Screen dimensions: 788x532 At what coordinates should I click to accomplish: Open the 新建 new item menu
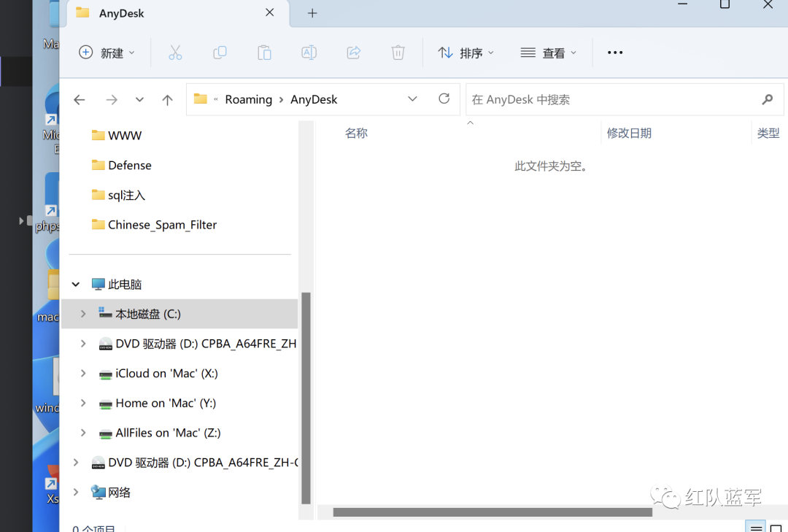[107, 53]
